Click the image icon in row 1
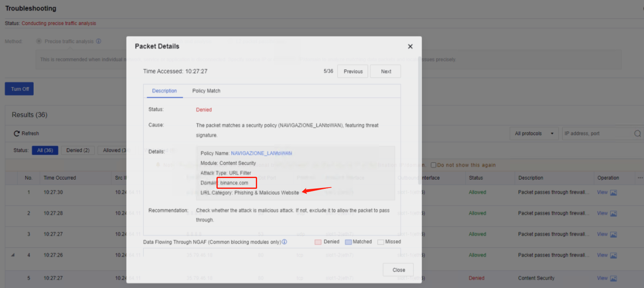The image size is (644, 288). click(x=613, y=193)
